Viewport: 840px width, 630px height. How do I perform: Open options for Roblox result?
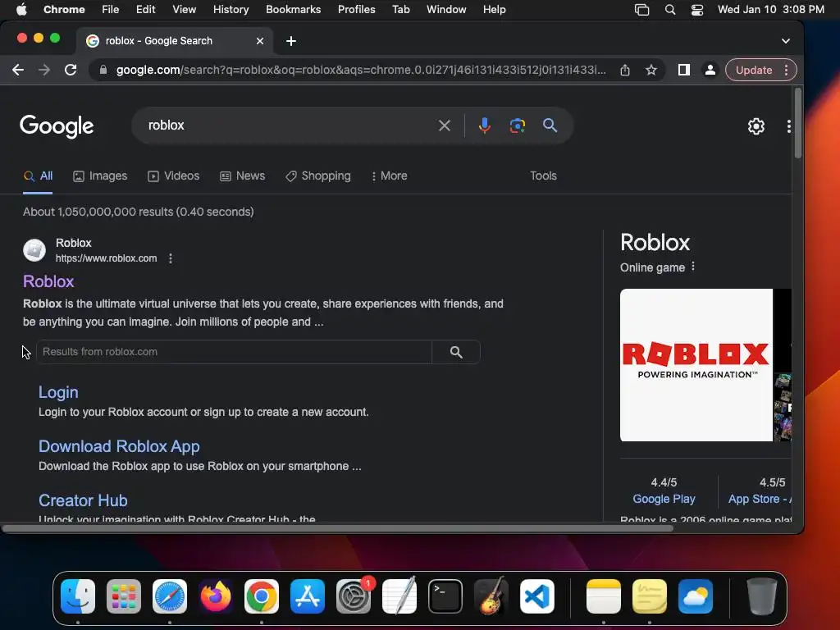(171, 258)
